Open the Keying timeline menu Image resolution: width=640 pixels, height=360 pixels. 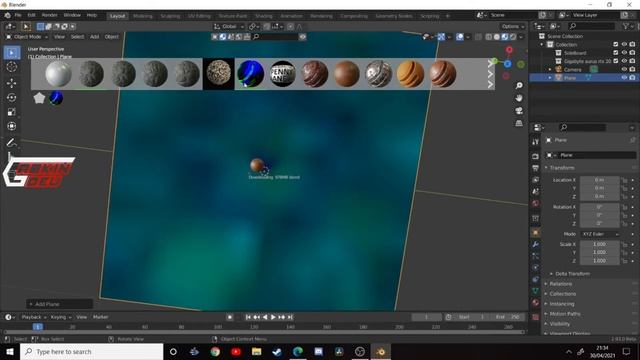60,317
